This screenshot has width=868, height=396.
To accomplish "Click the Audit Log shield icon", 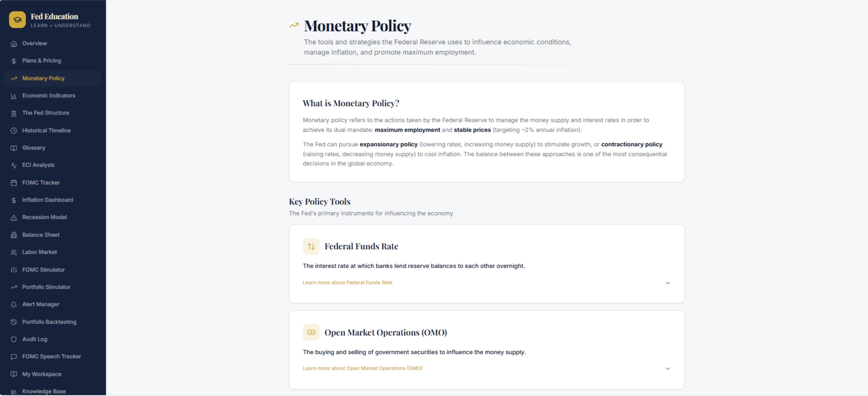I will (14, 340).
